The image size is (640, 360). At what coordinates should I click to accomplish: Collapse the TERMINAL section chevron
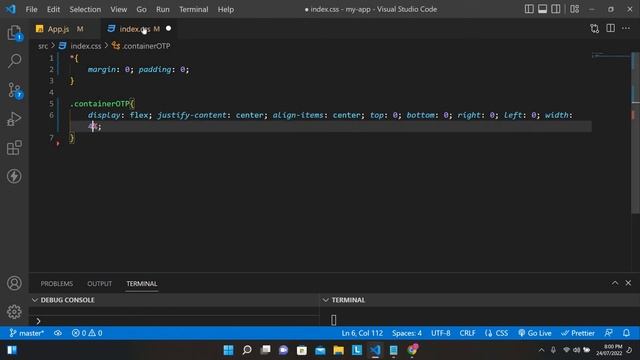[x=325, y=300]
